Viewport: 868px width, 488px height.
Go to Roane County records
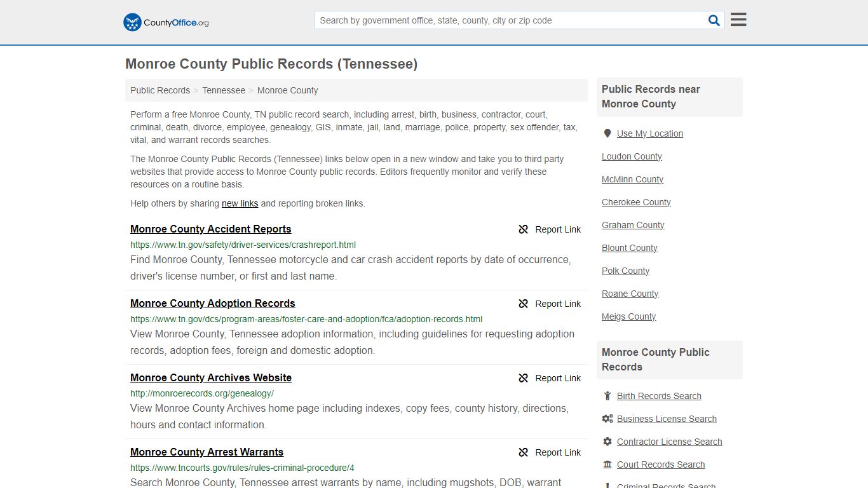(630, 294)
